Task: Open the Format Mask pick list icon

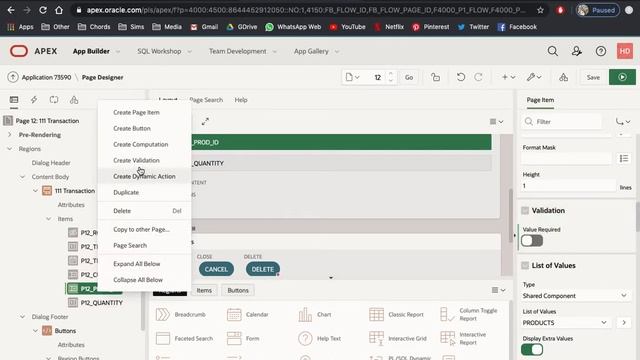Action: click(624, 158)
